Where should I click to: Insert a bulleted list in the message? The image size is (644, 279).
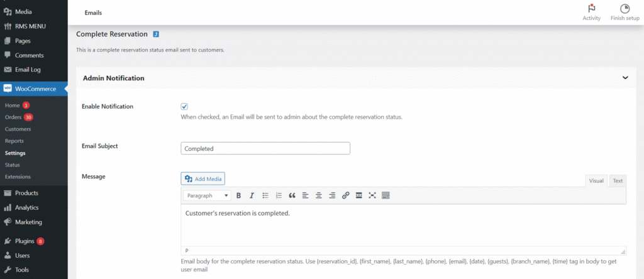pos(265,195)
